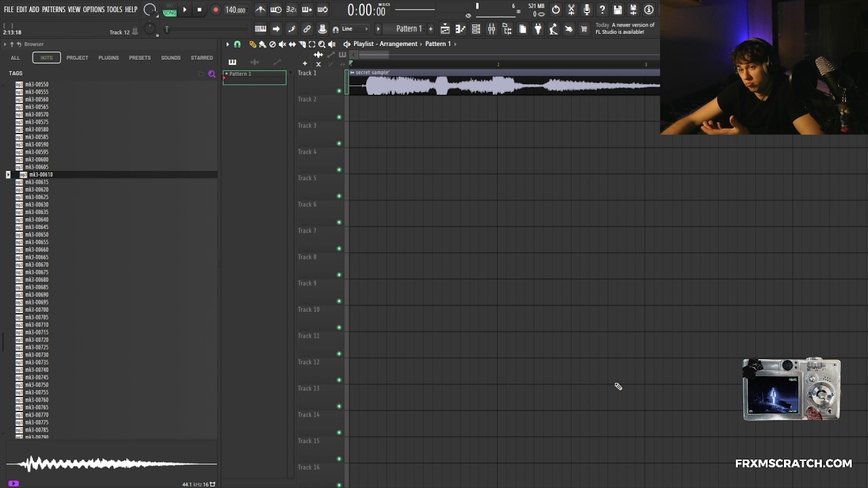This screenshot has height=488, width=868.
Task: Expand the mk3-00610 item arrow
Action: coord(8,174)
